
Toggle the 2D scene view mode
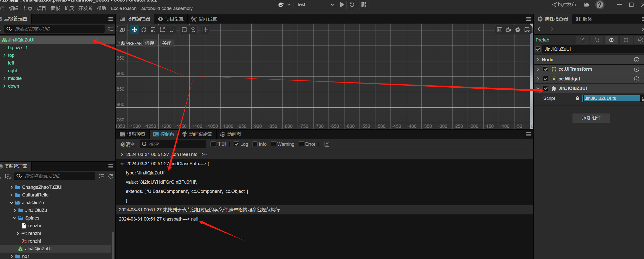[x=122, y=30]
